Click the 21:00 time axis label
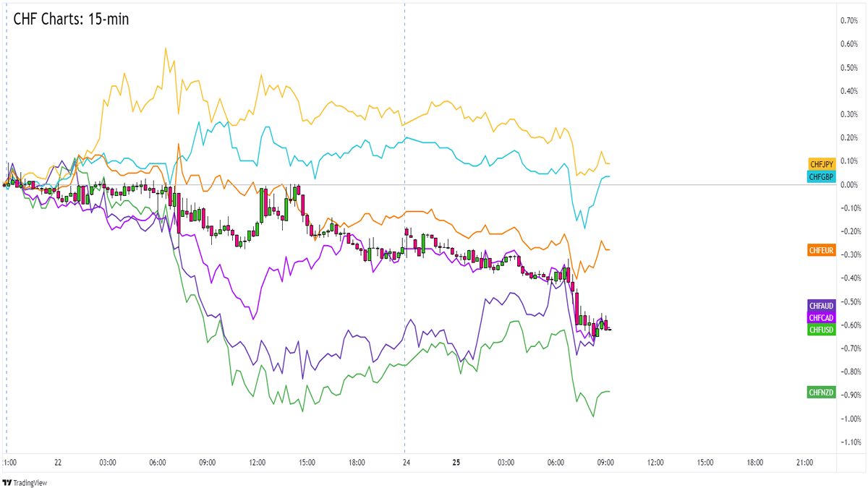This screenshot has height=488, width=868. (x=804, y=462)
